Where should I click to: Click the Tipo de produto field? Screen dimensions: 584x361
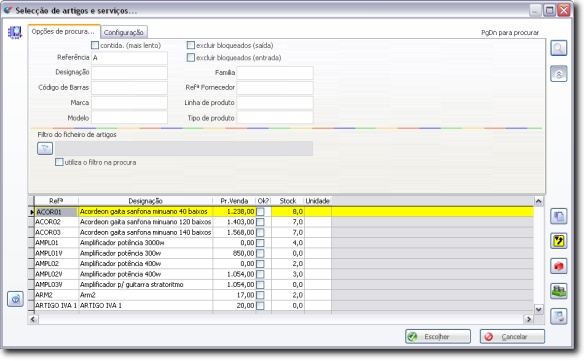click(x=275, y=118)
